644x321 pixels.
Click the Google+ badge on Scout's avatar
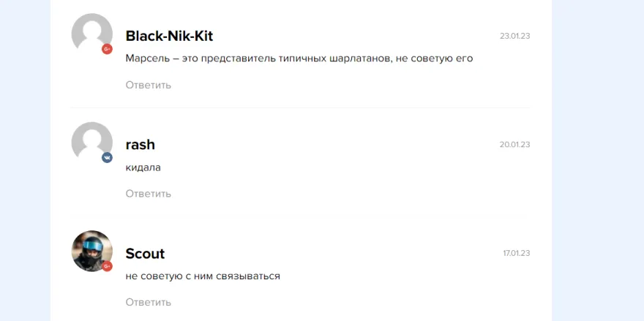pyautogui.click(x=107, y=266)
